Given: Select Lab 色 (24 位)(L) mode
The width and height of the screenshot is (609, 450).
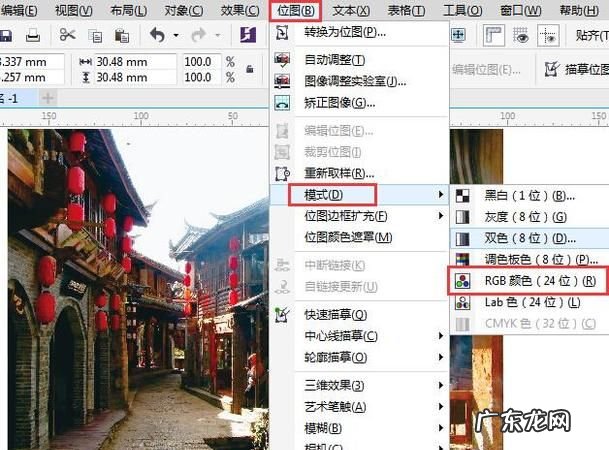Looking at the screenshot, I should click(530, 302).
